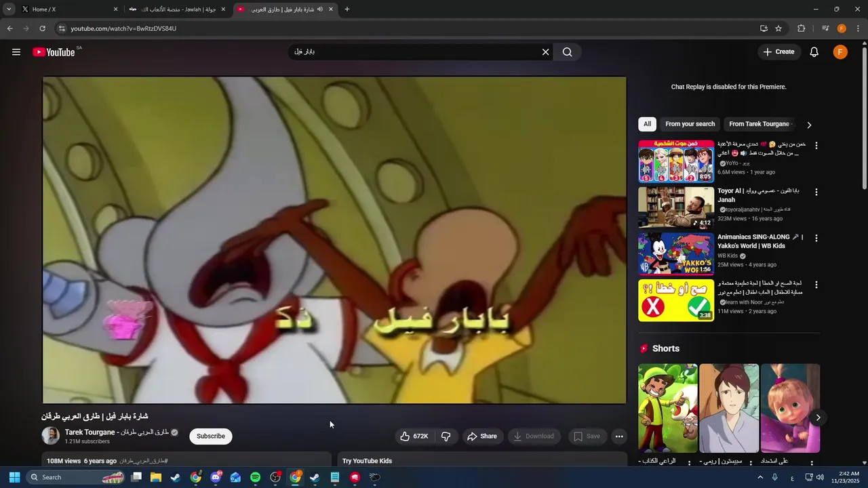This screenshot has width=868, height=488.
Task: Open the WB Kids channel name
Action: click(728, 256)
